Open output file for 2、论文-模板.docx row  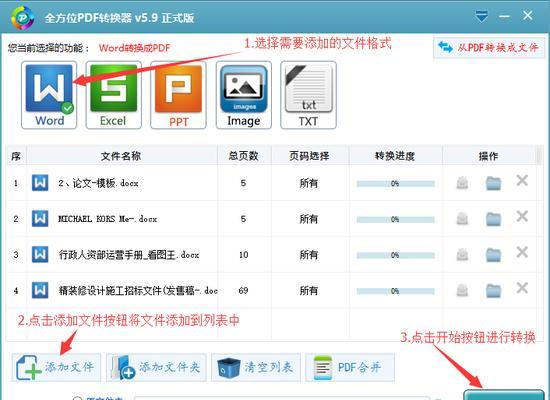point(462,183)
